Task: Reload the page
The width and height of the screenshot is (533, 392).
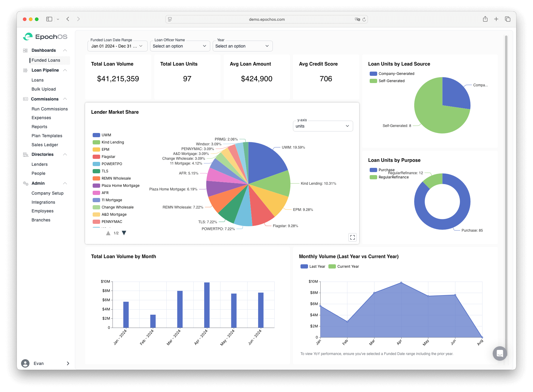Action: click(x=364, y=19)
